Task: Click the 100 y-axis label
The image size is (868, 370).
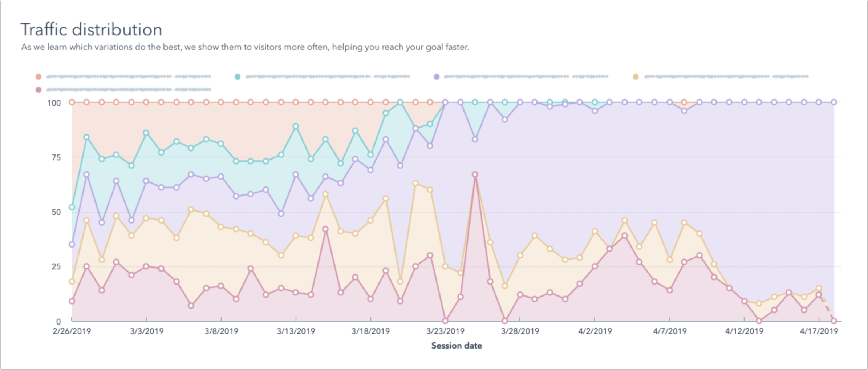Action: 54,103
